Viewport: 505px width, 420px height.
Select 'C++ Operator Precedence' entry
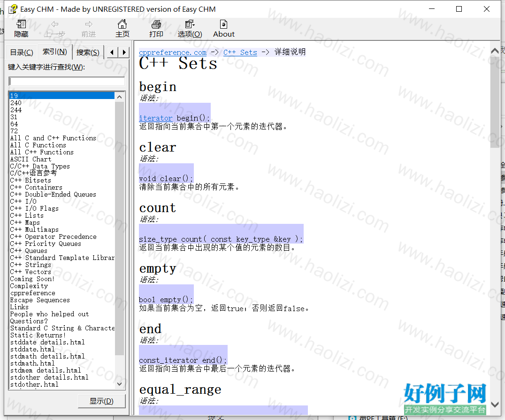[x=53, y=237]
